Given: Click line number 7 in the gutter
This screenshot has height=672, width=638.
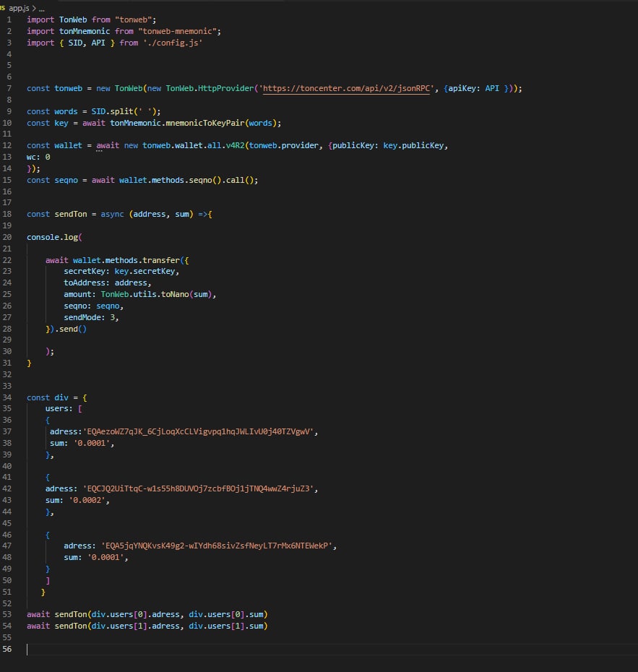Looking at the screenshot, I should [9, 88].
